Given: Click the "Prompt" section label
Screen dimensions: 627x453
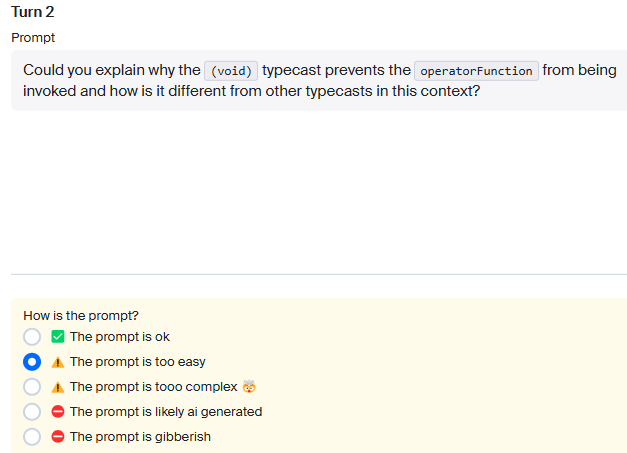Looking at the screenshot, I should tap(33, 38).
